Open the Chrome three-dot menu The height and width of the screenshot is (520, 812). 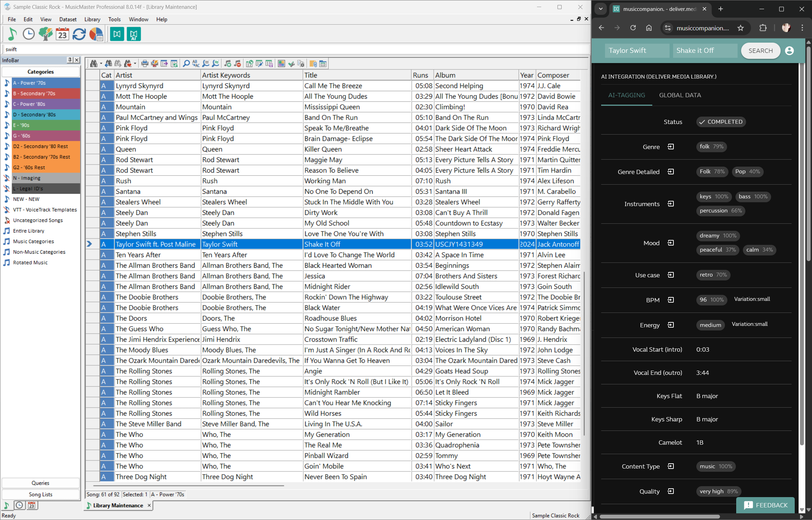point(802,28)
